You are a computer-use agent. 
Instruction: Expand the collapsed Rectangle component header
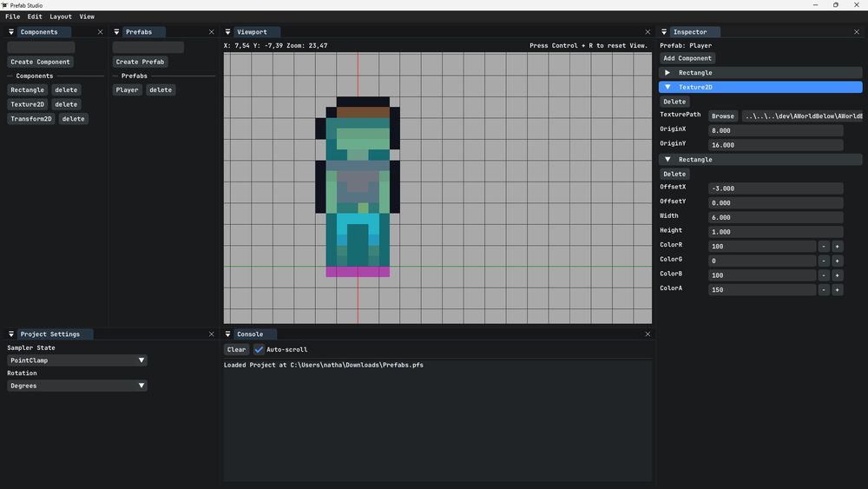[760, 73]
